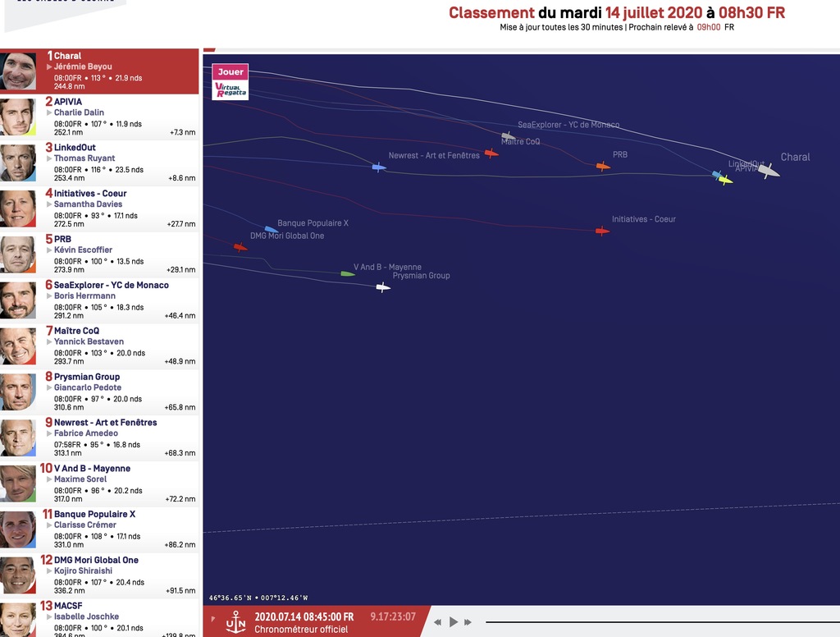
Task: Select the red Maître CoQ boat marker
Action: click(x=491, y=154)
